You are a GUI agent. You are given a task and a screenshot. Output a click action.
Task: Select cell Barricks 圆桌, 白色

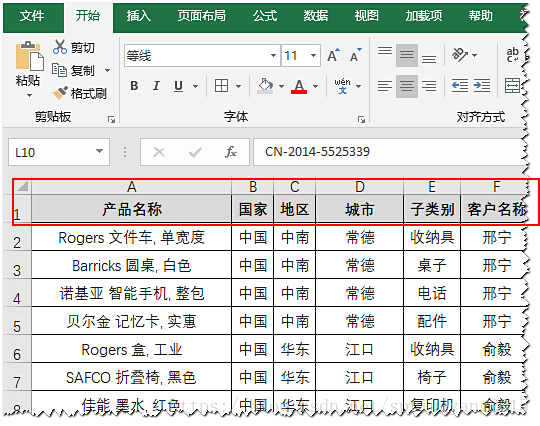[x=132, y=265]
